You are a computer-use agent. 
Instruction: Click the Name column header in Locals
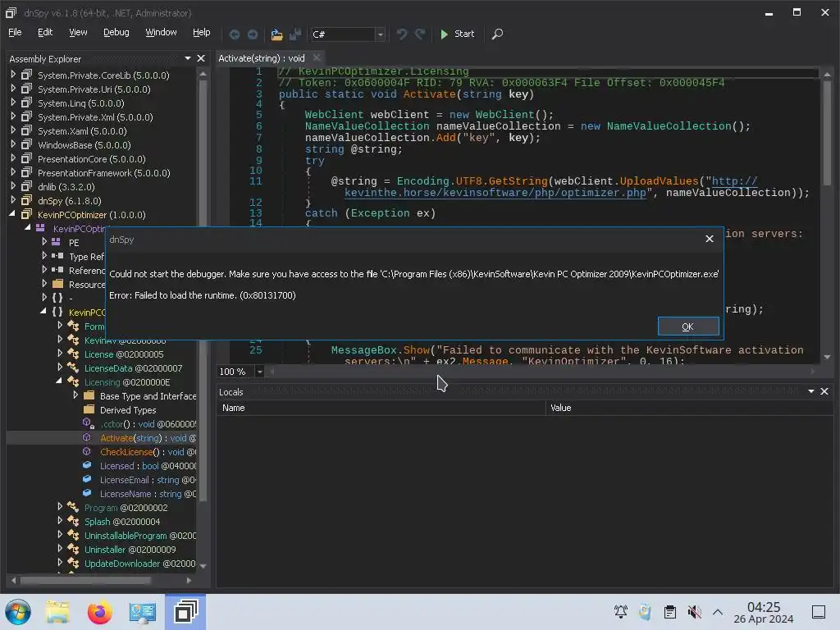coord(381,408)
